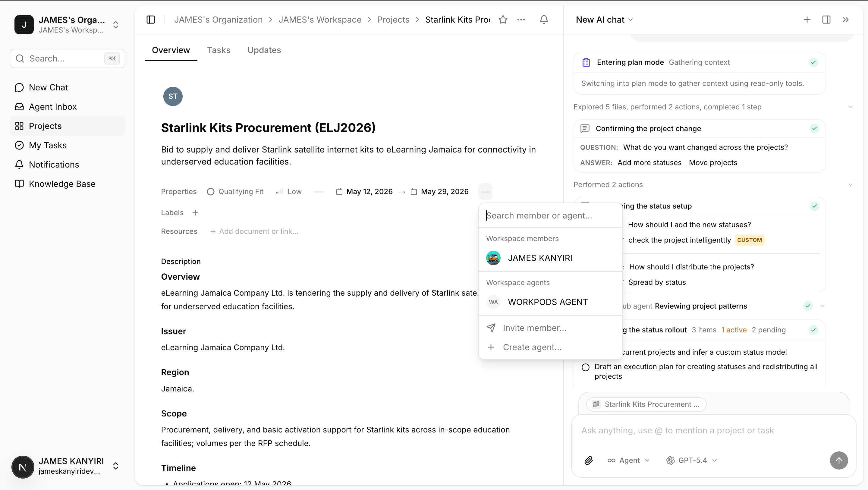Toggle the left sidebar panel icon

click(x=151, y=20)
